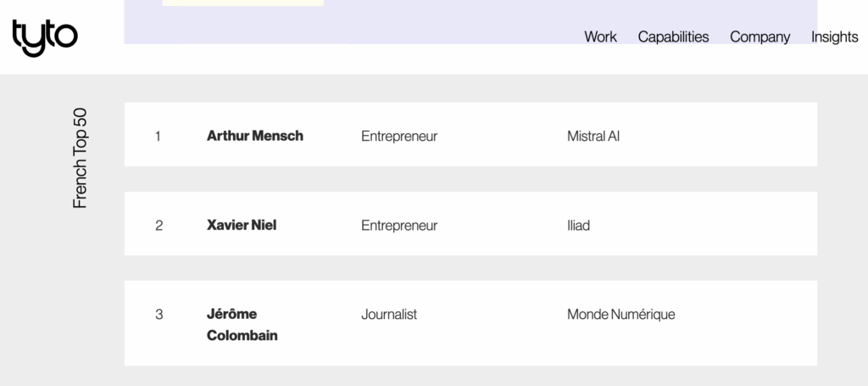Click rank number 3 in the list

159,315
